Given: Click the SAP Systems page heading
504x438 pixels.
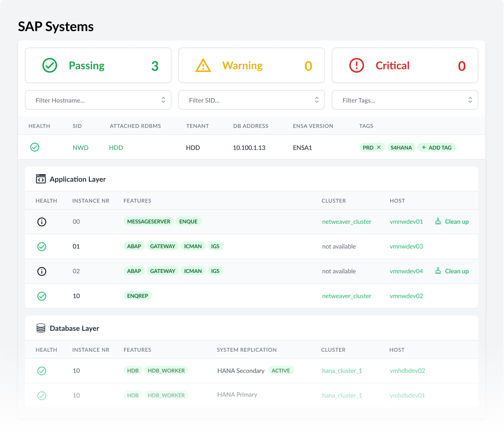Looking at the screenshot, I should click(x=56, y=26).
